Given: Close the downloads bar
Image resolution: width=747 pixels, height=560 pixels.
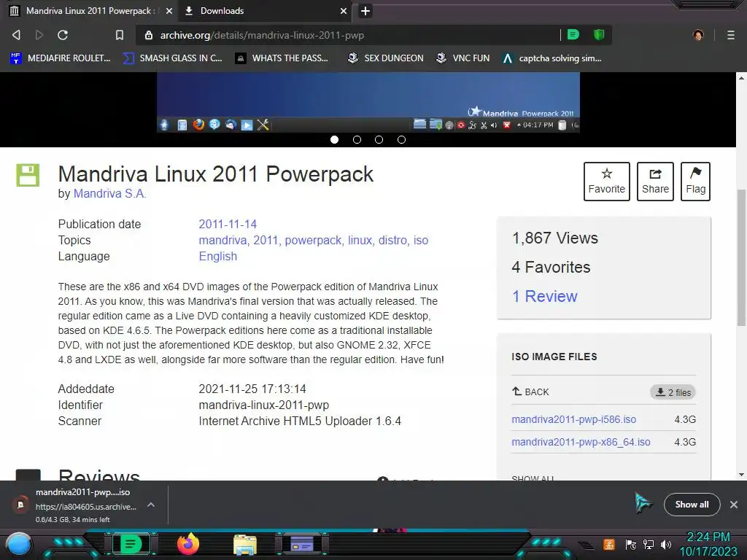Looking at the screenshot, I should coord(734,505).
